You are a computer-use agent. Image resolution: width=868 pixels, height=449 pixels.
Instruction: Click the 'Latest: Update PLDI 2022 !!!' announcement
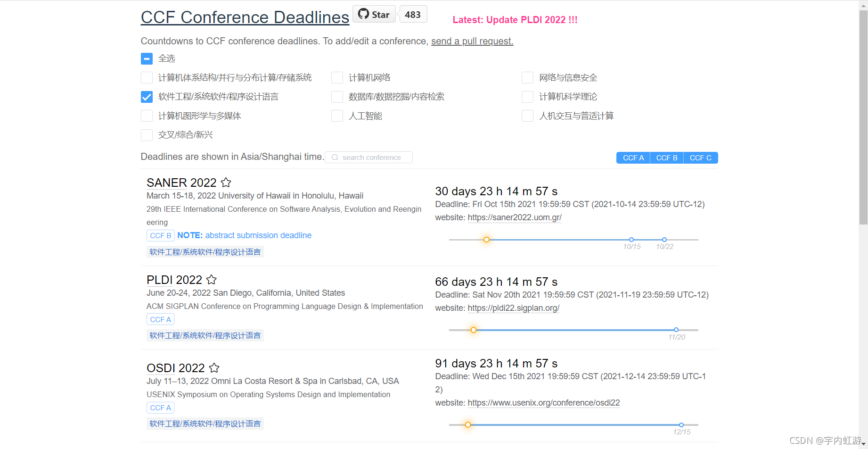point(515,20)
